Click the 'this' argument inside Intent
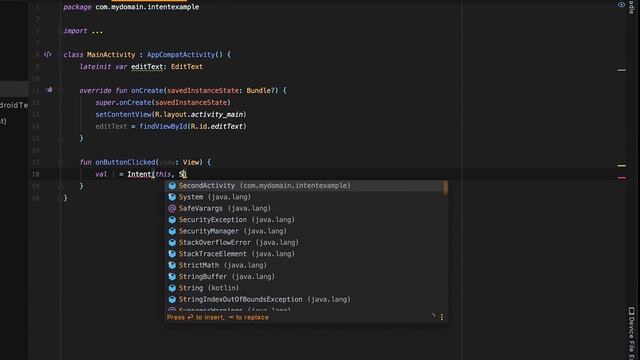This screenshot has height=360, width=640. click(x=163, y=174)
